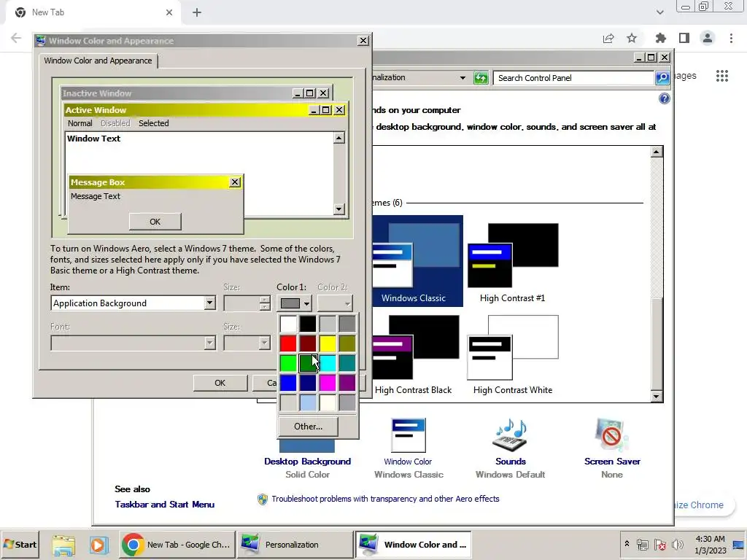Select the dark green color swatch
The height and width of the screenshot is (560, 747).
[x=308, y=363]
